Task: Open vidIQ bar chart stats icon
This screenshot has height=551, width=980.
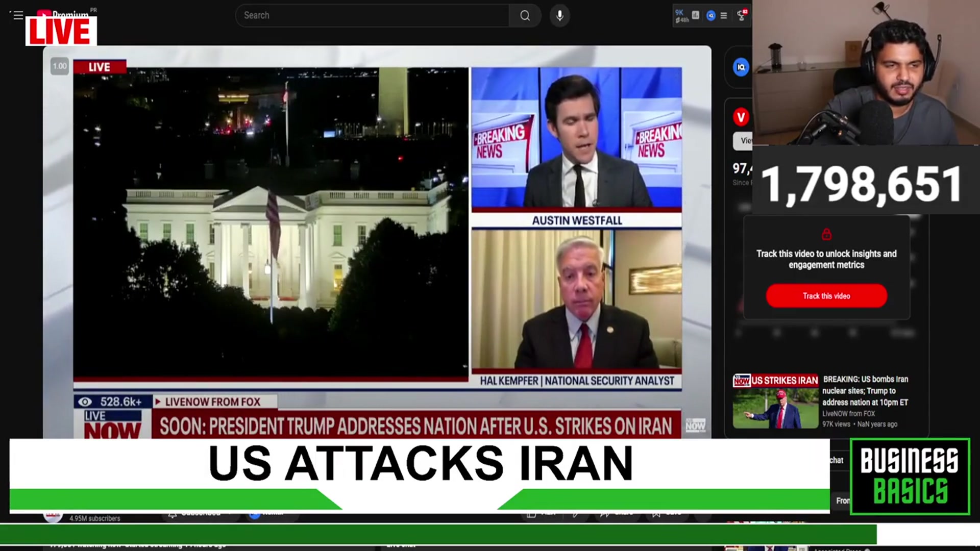Action: click(x=696, y=15)
